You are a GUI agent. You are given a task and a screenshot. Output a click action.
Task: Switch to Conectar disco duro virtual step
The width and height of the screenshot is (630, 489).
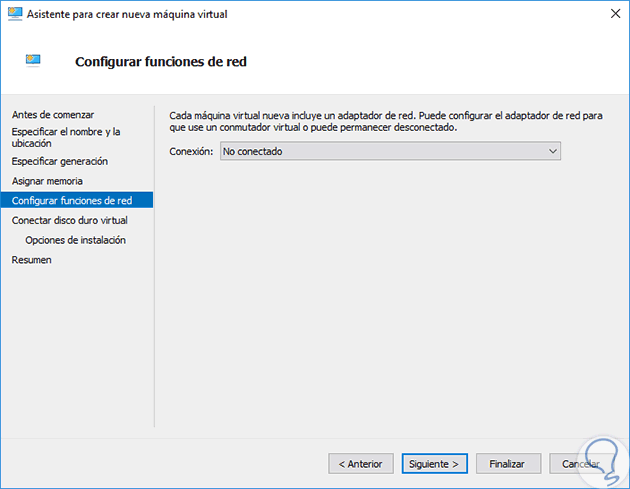point(69,220)
